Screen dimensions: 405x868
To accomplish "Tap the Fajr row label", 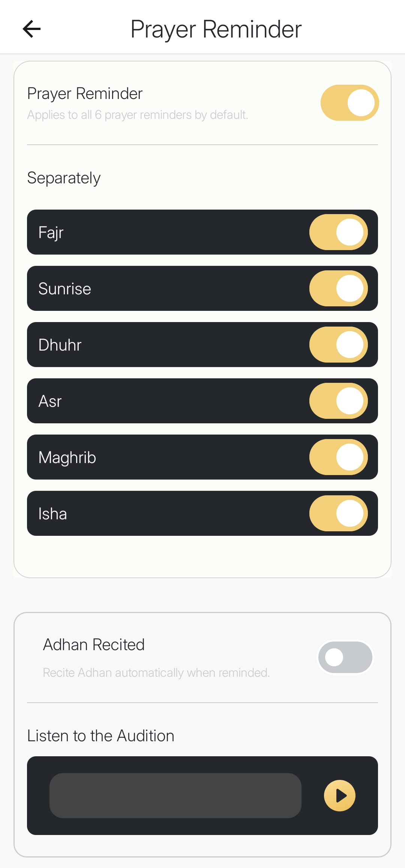I will (51, 232).
